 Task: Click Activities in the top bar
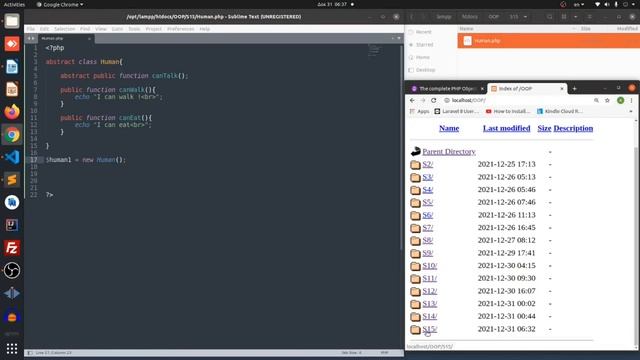click(14, 4)
